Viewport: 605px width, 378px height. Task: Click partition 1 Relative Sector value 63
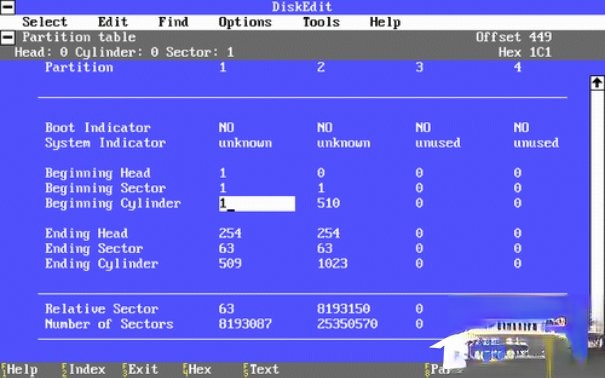coord(226,309)
